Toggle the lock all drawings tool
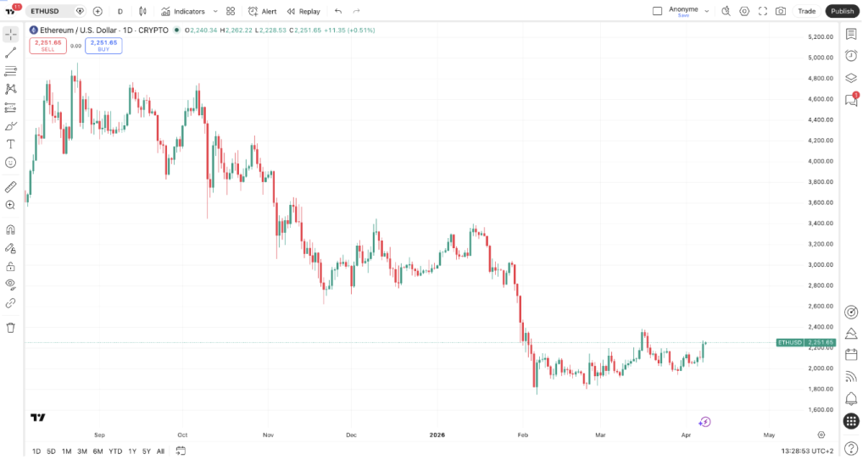Viewport: 868px width, 476px height. pos(11,266)
